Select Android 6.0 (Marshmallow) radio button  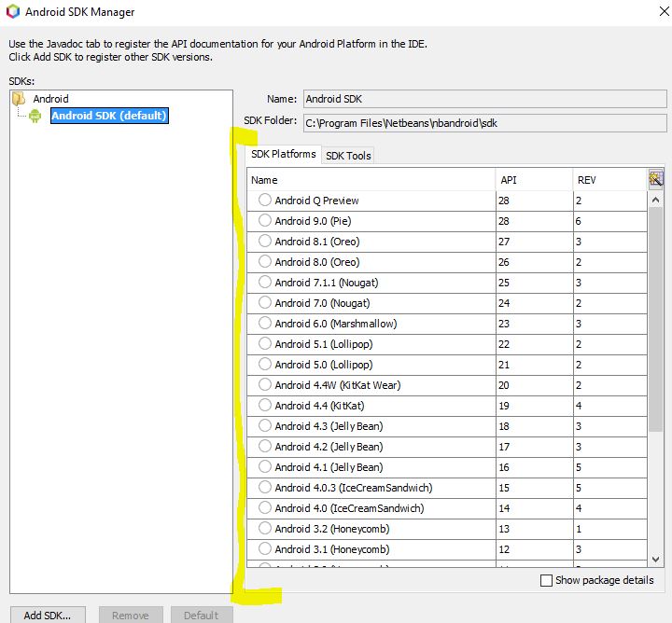point(265,323)
